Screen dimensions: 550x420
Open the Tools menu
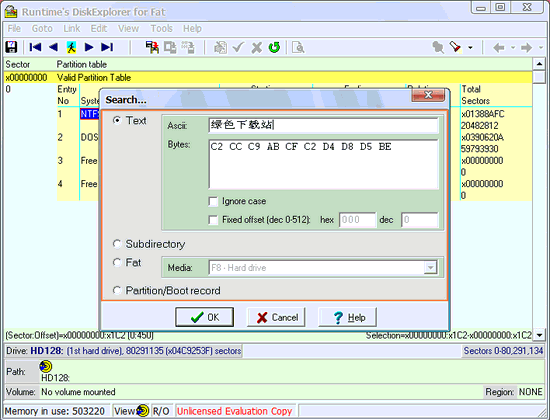[x=161, y=28]
